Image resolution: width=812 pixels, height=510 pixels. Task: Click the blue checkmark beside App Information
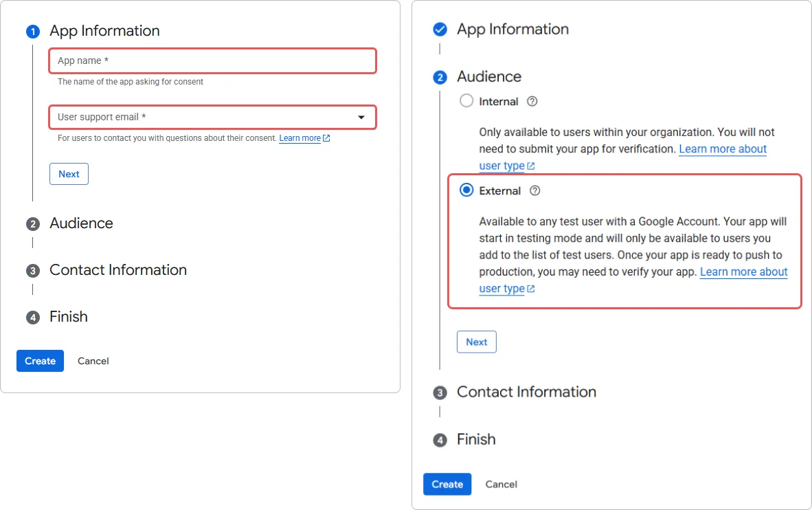440,29
